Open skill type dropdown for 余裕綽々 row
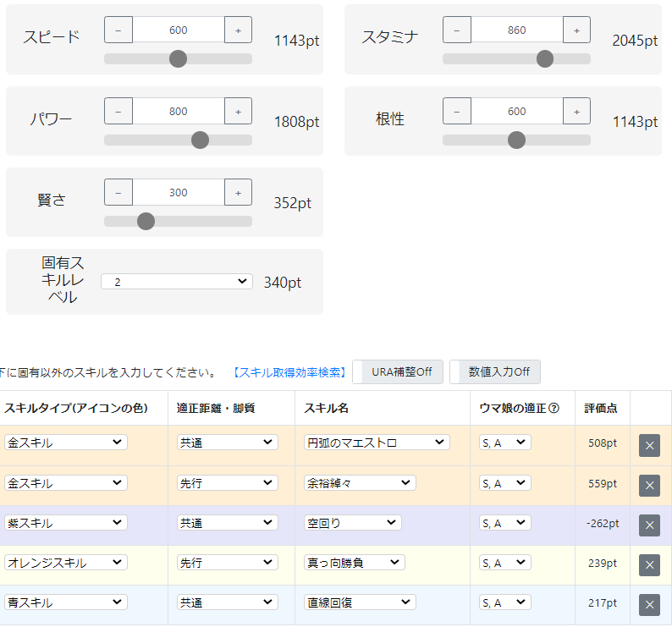Viewport: 672px width, 627px height. [x=66, y=483]
